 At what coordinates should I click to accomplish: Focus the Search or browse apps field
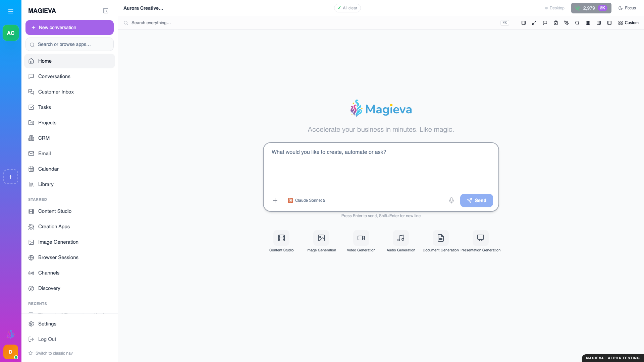(69, 44)
